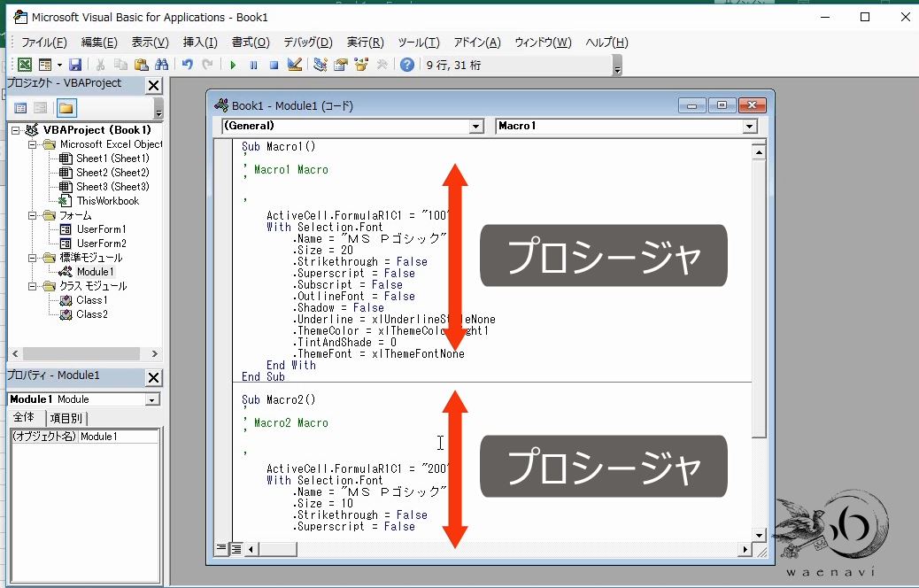919x588 pixels.
Task: Open the Project Explorer toolbar icon
Action: coord(320,65)
